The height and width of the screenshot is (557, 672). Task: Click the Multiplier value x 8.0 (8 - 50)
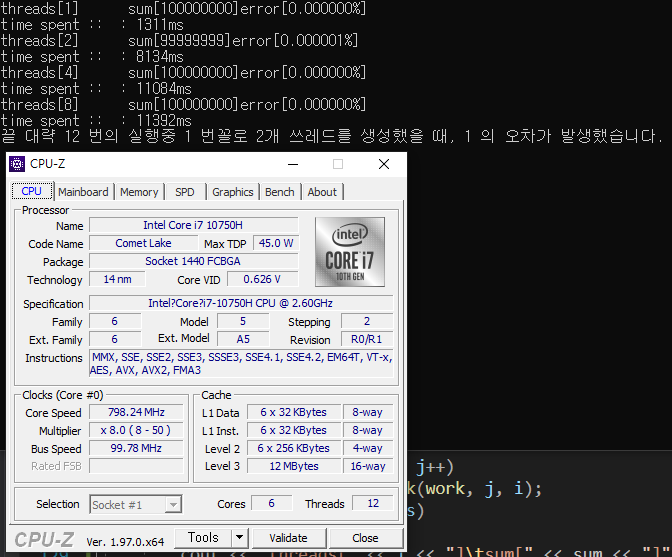136,430
